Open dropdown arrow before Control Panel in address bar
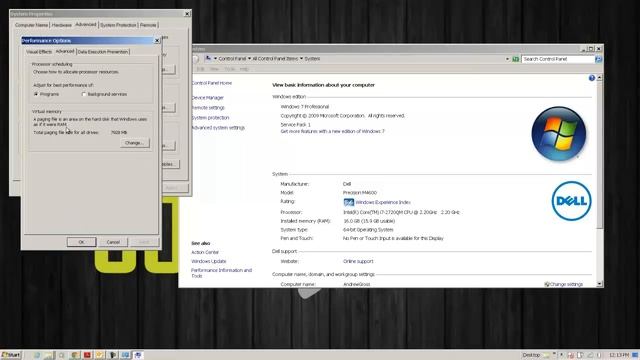Image resolution: width=640 pixels, height=360 pixels. (216, 59)
